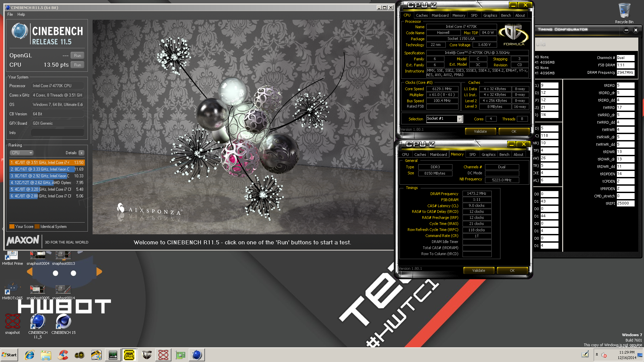The width and height of the screenshot is (644, 362).
Task: Click the tWRRD value field showing 17
Action: click(626, 108)
